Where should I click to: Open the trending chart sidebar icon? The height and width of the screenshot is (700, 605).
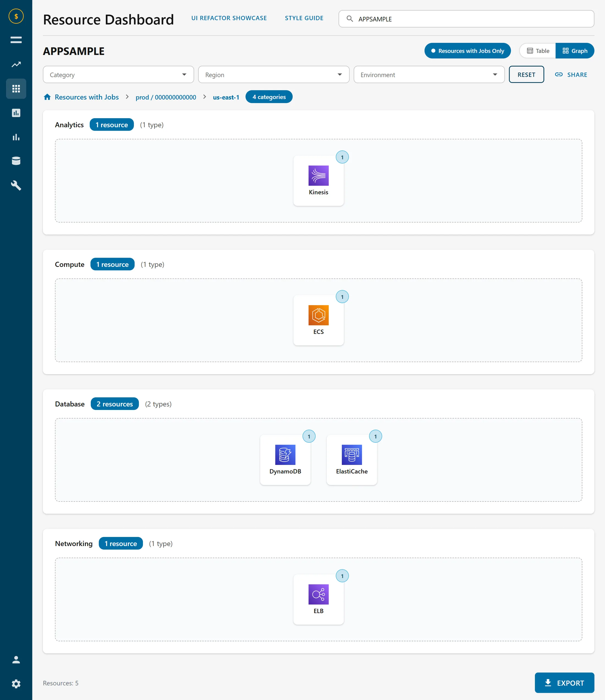[16, 64]
